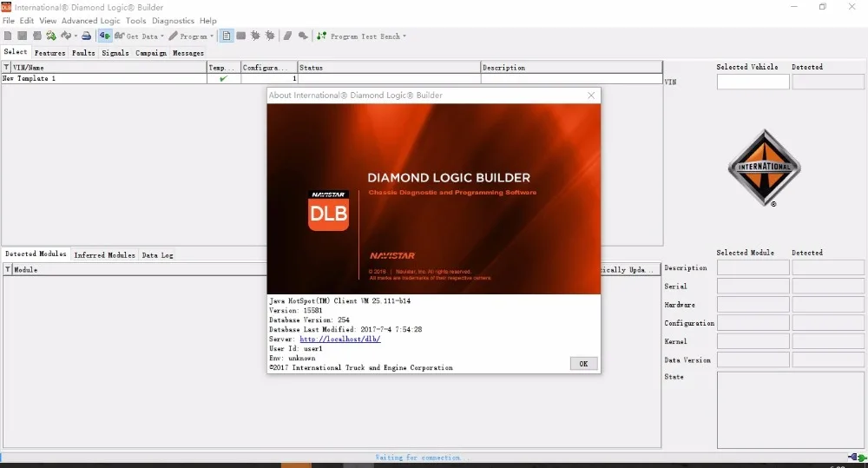Toggle the document view toolbar icon
This screenshot has height=468, width=868.
coord(227,36)
